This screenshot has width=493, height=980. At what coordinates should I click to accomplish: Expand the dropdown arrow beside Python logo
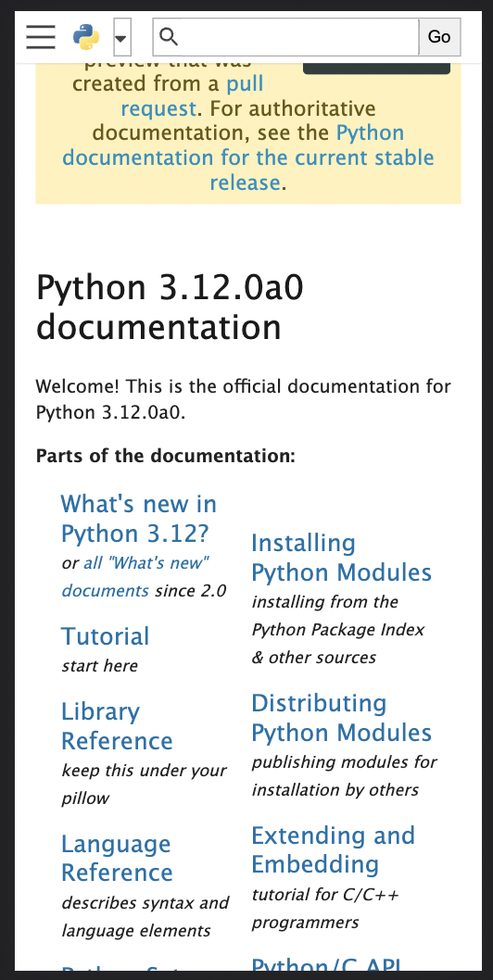click(x=121, y=37)
